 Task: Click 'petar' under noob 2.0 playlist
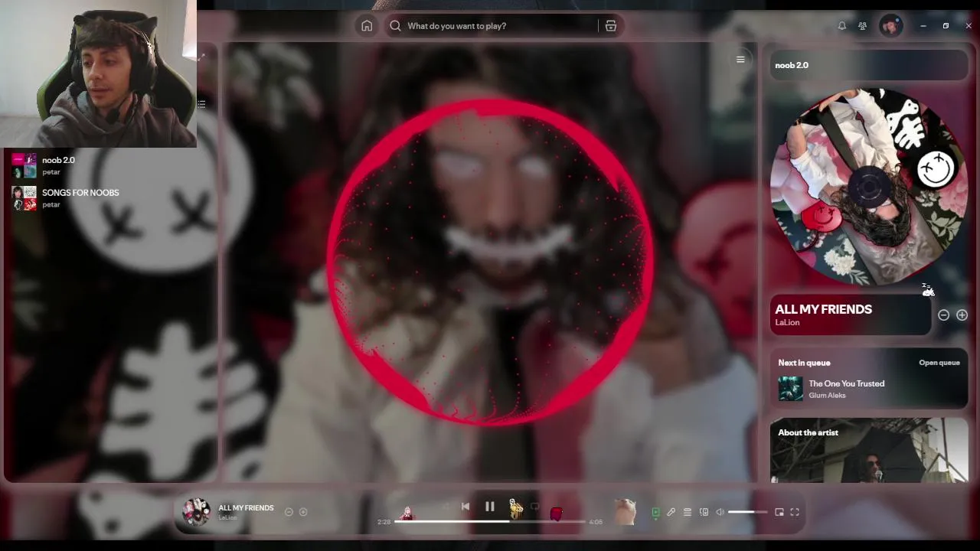pos(51,172)
